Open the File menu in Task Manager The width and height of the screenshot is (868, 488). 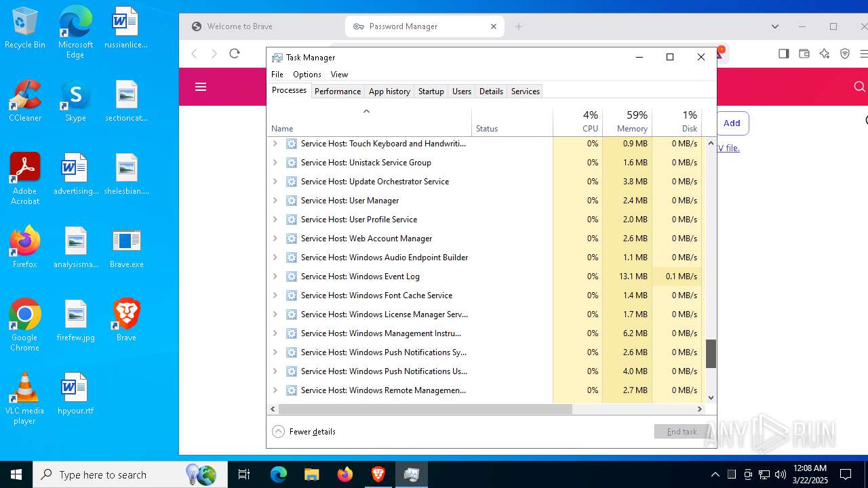(x=277, y=75)
